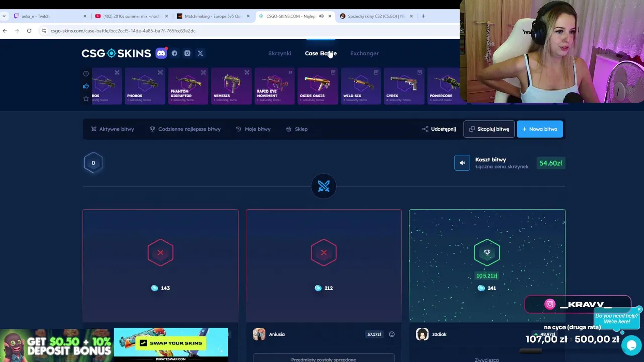Close the CSGO-SKINS.COM tab
The image size is (644, 362).
330,16
